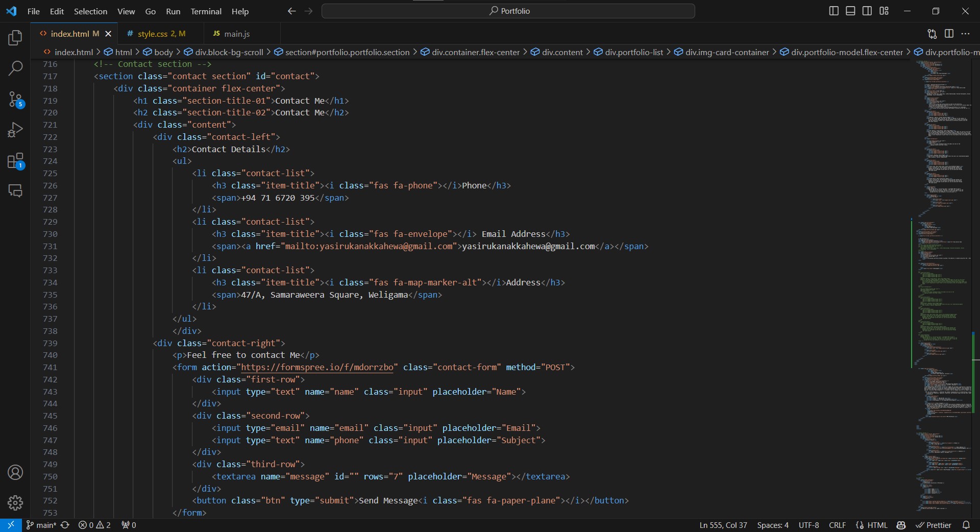Change line endings via CRLF indicator
Screen dimensions: 980x532
(x=837, y=525)
